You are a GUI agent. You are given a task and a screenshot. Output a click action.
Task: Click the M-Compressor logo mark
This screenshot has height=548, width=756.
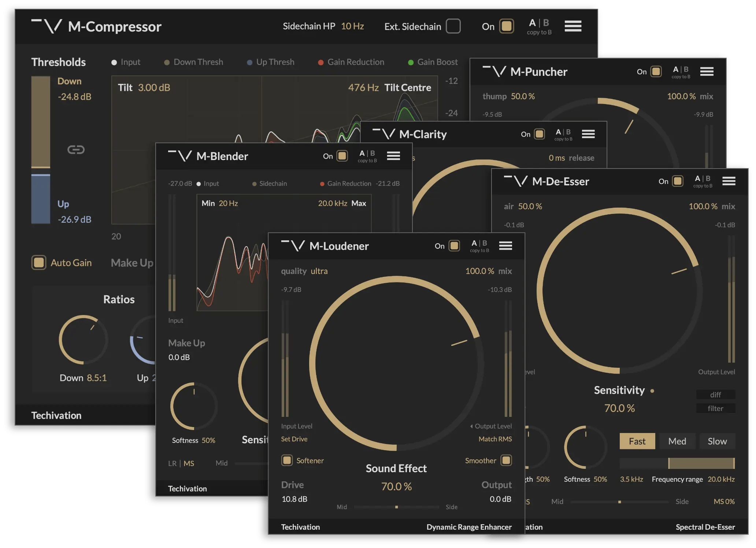coord(47,26)
